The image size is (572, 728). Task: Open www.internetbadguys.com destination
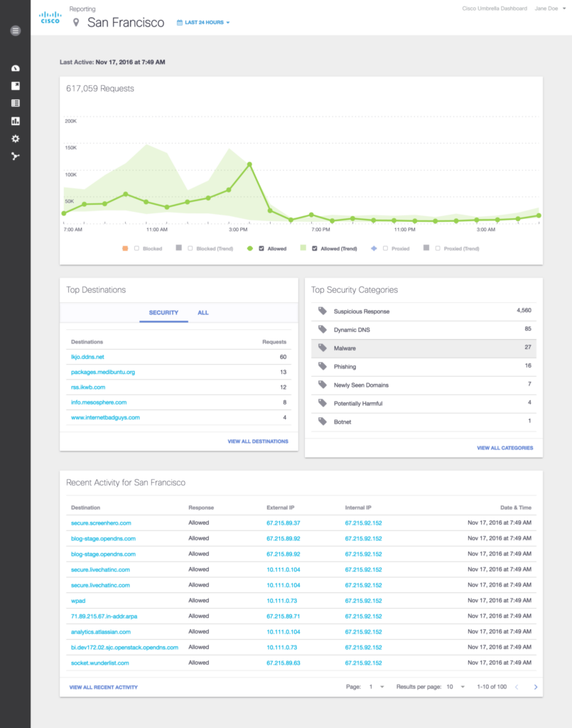tap(105, 417)
